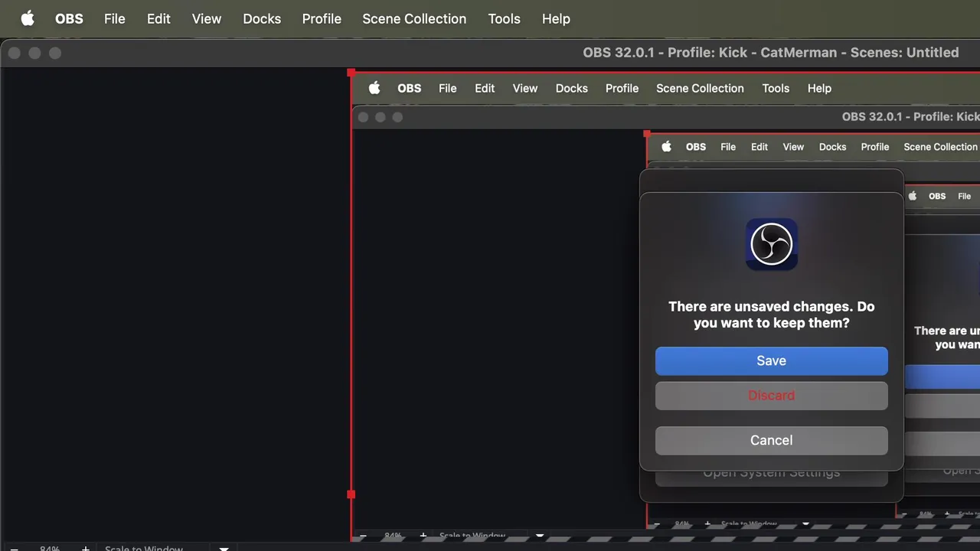Open the OBS menu in the top menu bar
980x551 pixels.
69,18
